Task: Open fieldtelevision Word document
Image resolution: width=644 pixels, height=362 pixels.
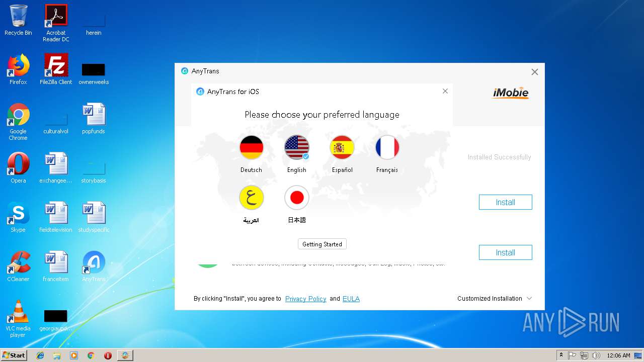Action: (56, 217)
